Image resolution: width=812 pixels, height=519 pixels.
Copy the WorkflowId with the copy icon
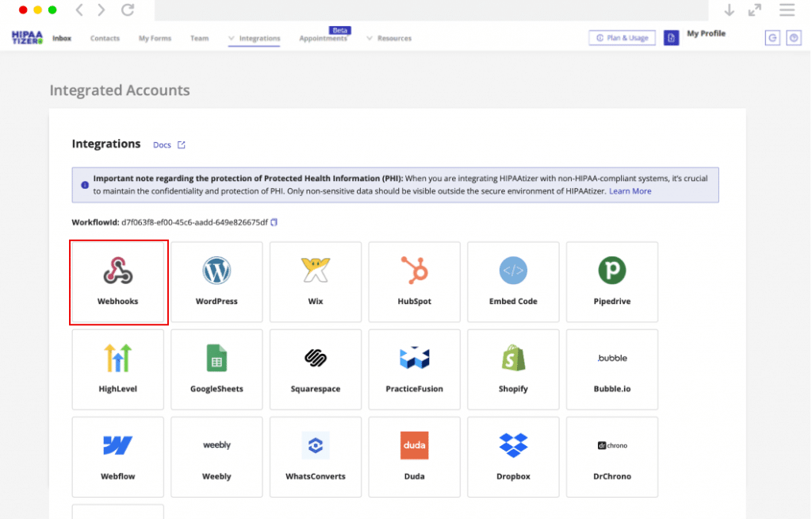tap(274, 222)
